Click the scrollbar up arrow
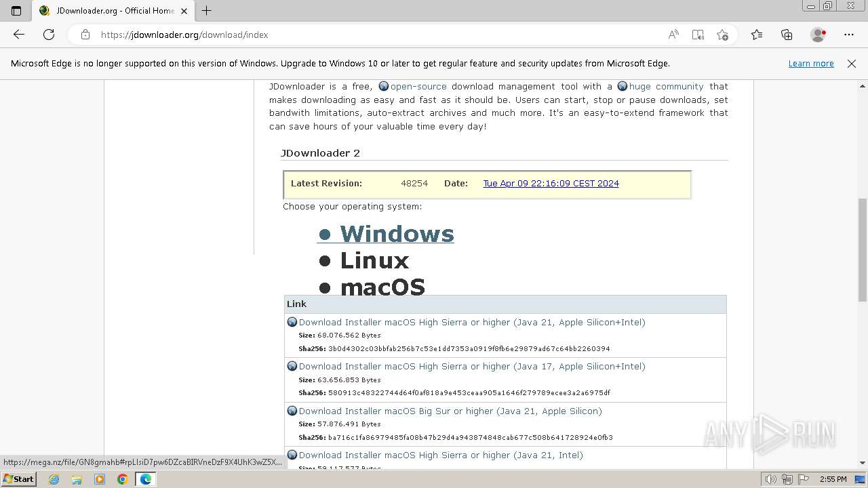The width and height of the screenshot is (868, 488). click(x=863, y=86)
